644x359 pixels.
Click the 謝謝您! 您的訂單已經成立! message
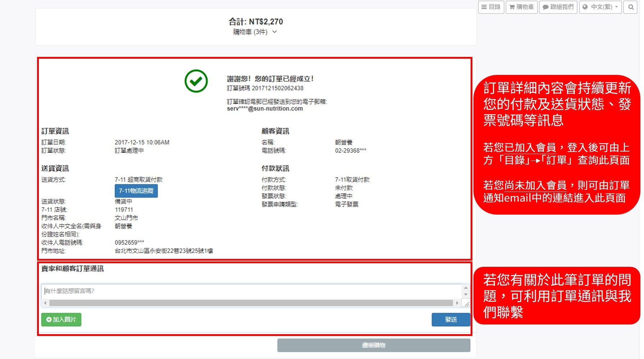[x=270, y=79]
